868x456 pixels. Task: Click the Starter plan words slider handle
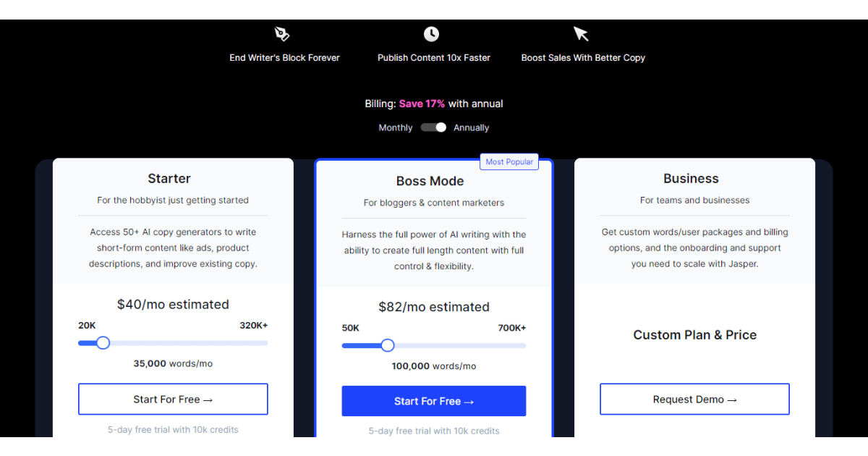(103, 342)
